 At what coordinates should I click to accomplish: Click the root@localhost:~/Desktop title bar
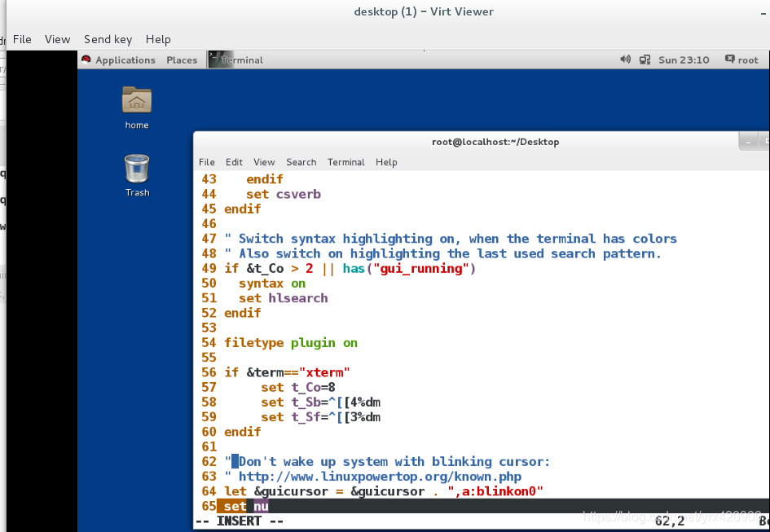point(495,142)
